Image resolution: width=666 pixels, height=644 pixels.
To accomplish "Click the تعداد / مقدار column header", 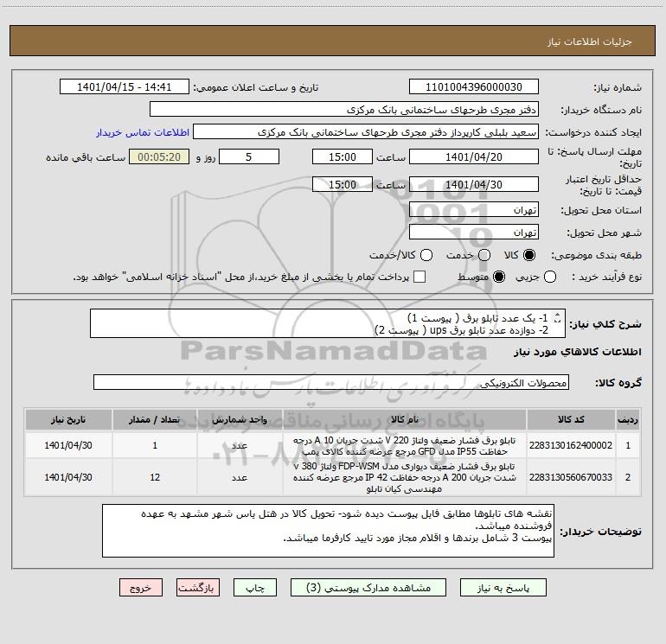I will click(x=155, y=419).
